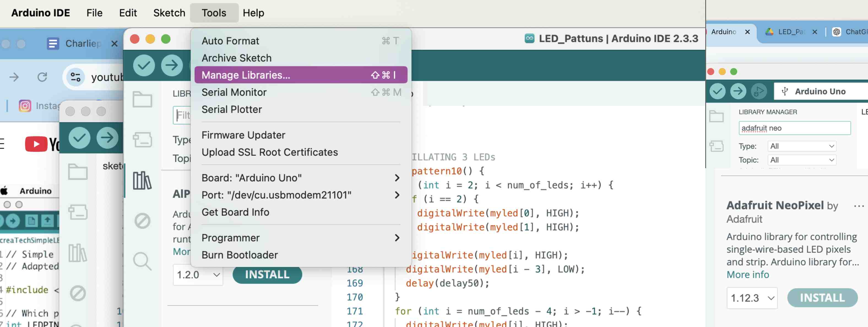
Task: Close the Charliep browser tab
Action: click(114, 44)
